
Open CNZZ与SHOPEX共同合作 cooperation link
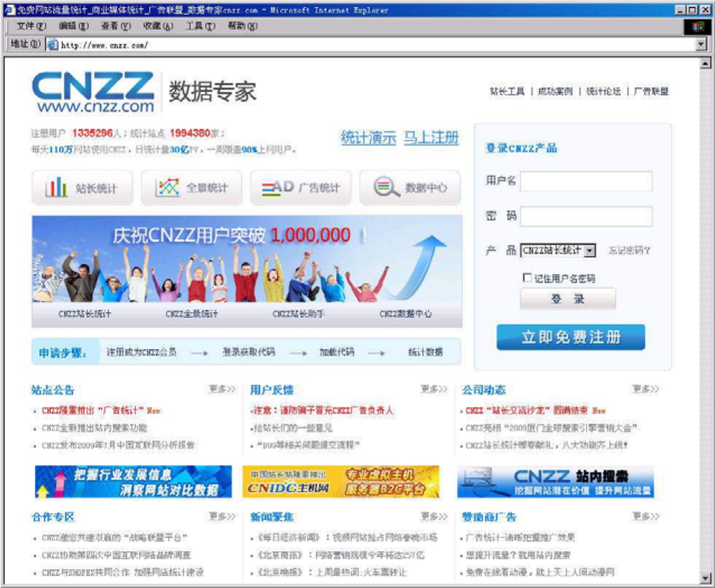tap(123, 573)
